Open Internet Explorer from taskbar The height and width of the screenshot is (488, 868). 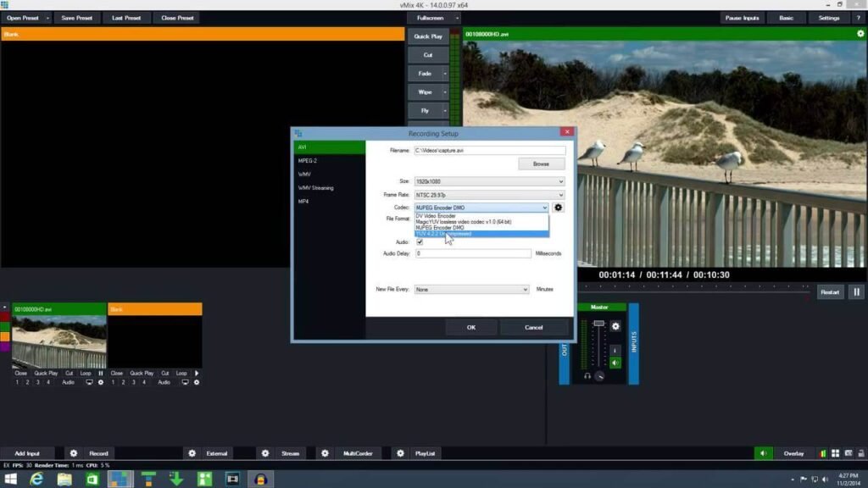[x=36, y=480]
